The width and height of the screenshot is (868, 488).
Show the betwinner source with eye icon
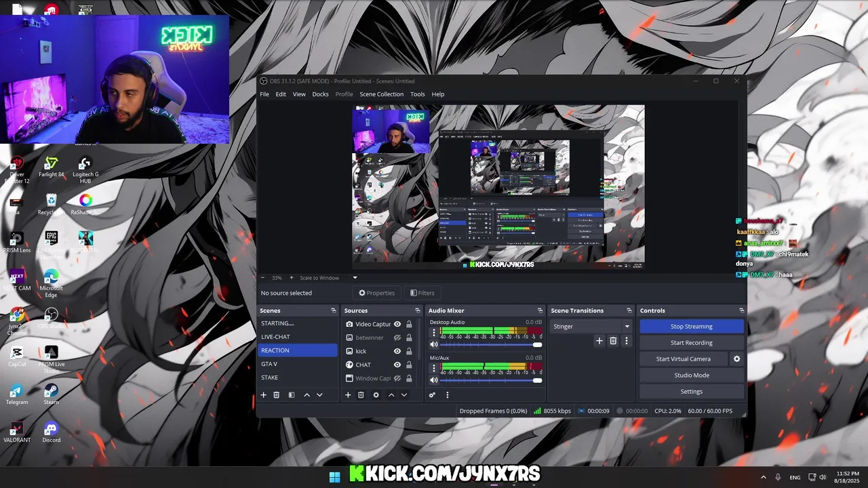click(x=397, y=338)
